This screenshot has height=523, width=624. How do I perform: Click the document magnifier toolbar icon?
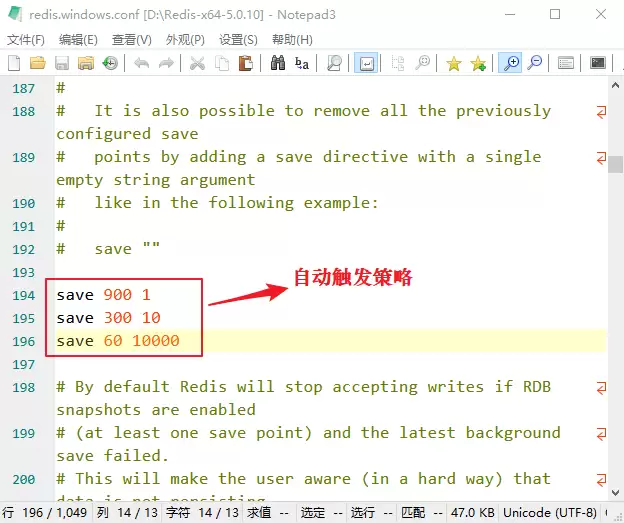point(334,63)
